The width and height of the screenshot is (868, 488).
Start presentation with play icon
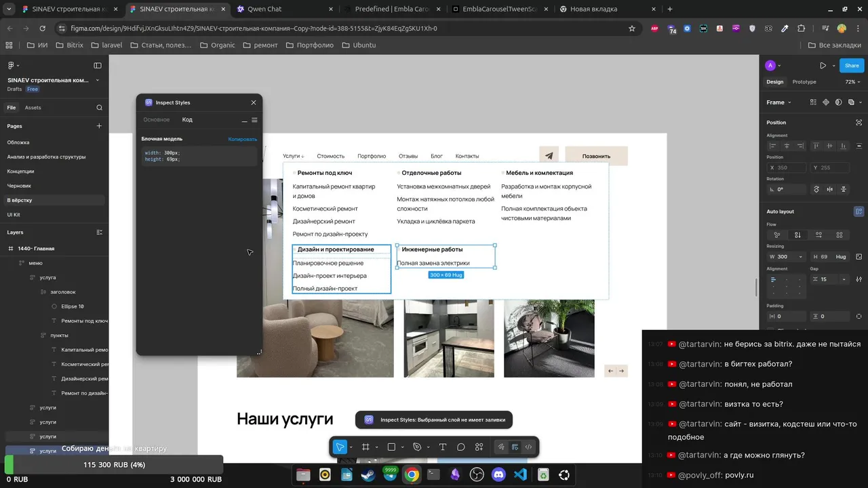[x=823, y=66]
